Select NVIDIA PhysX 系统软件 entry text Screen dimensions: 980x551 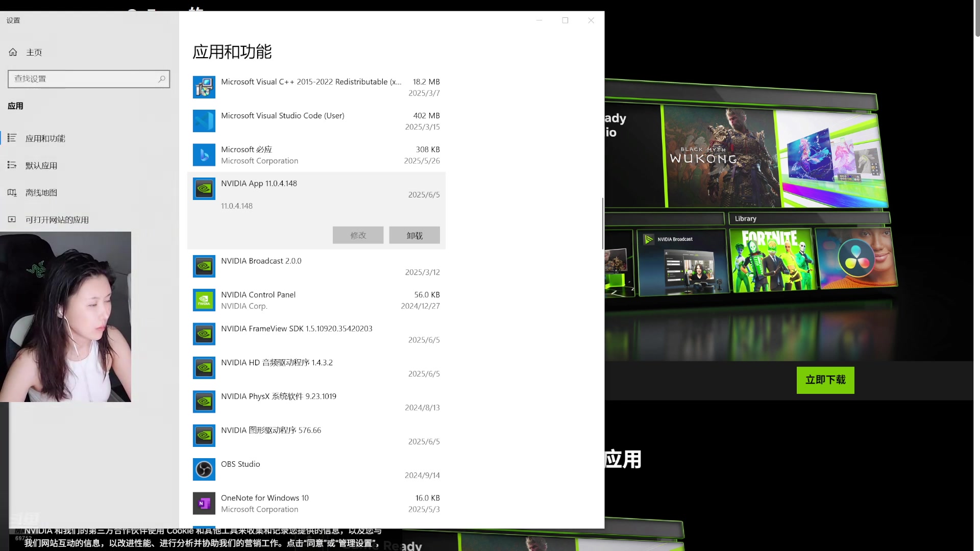pos(279,396)
